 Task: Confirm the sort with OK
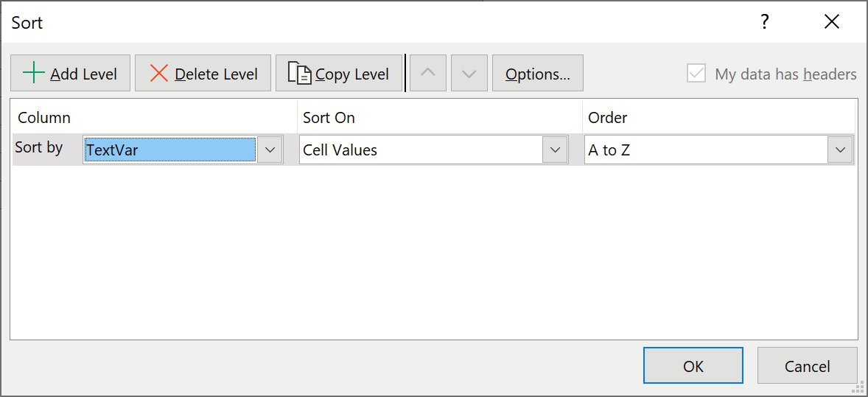click(x=693, y=366)
